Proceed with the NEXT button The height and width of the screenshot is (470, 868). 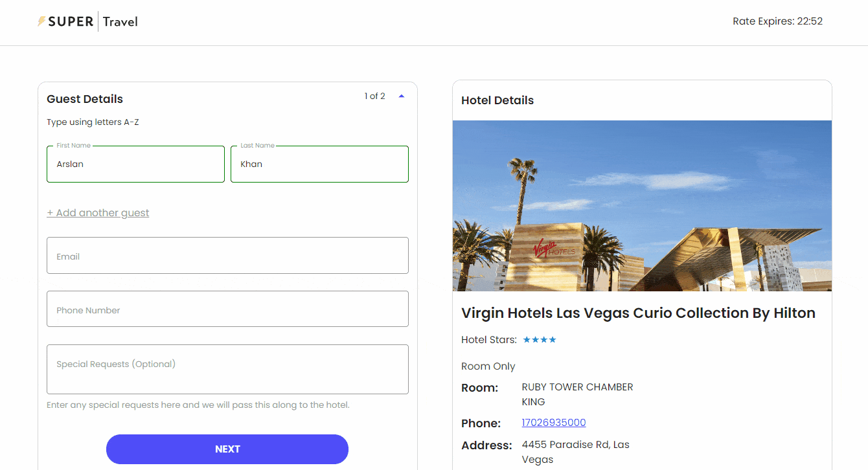[x=227, y=449]
